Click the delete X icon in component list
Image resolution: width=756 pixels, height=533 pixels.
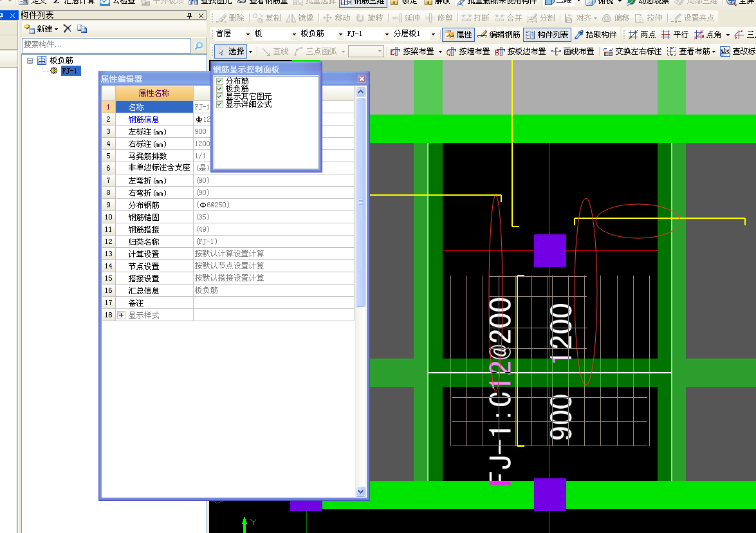[68, 28]
